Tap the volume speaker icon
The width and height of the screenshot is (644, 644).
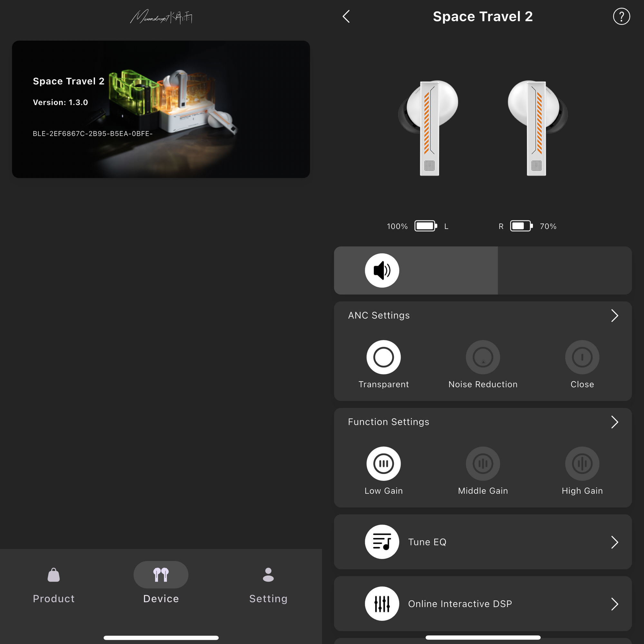click(382, 270)
